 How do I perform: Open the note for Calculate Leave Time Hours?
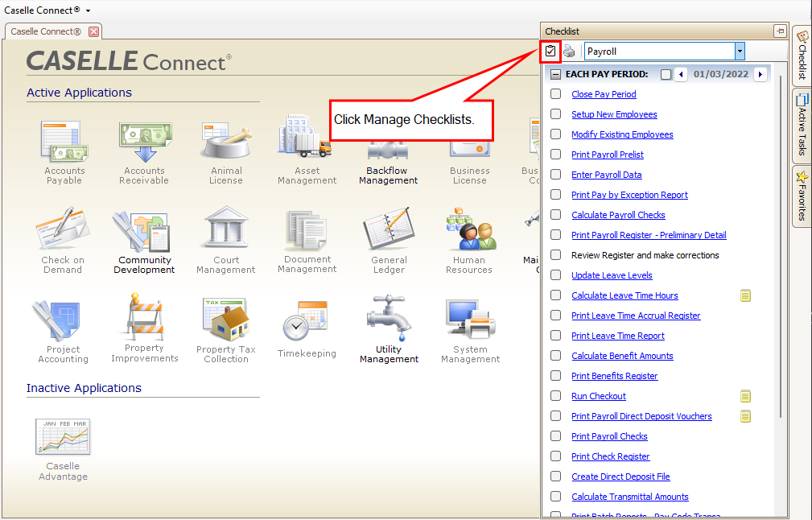click(x=745, y=295)
